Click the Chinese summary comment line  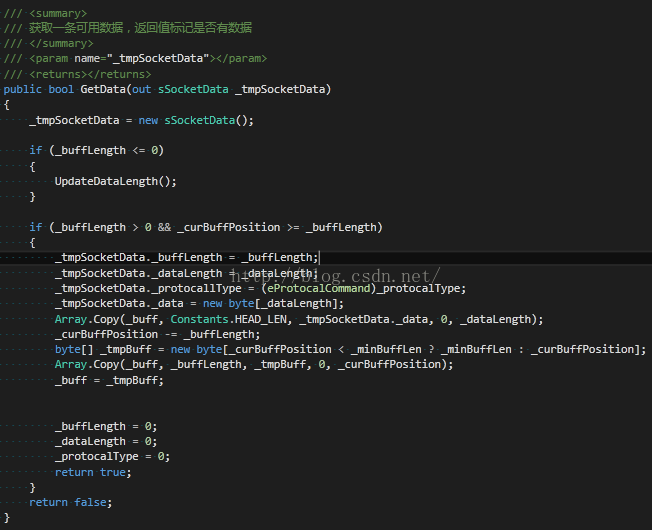[128, 28]
